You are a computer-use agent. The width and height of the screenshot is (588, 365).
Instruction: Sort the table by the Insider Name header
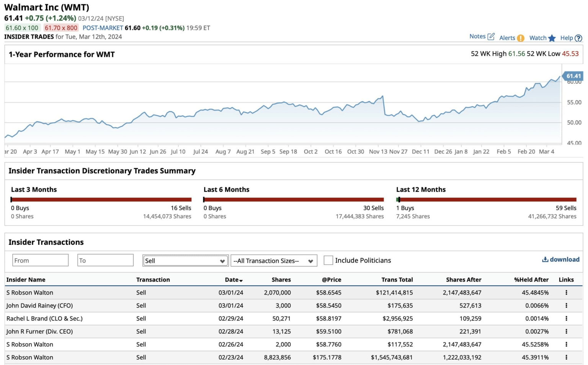(x=26, y=280)
